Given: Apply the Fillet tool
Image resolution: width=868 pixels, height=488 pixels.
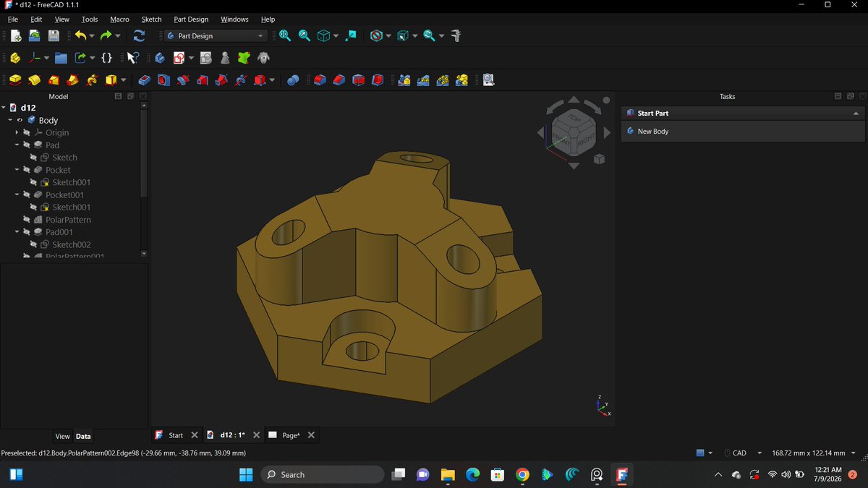Looking at the screenshot, I should tap(320, 80).
